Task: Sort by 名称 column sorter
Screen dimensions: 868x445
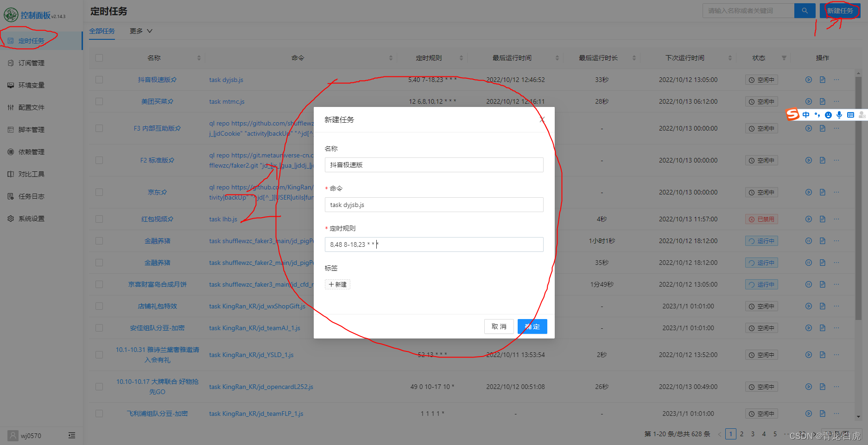Action: (199, 58)
